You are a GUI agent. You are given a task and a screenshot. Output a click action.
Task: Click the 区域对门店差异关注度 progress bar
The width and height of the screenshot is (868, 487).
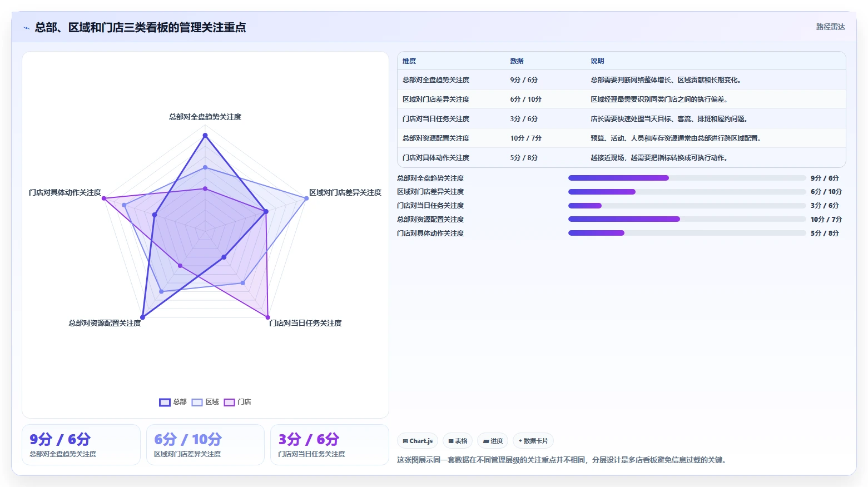687,192
